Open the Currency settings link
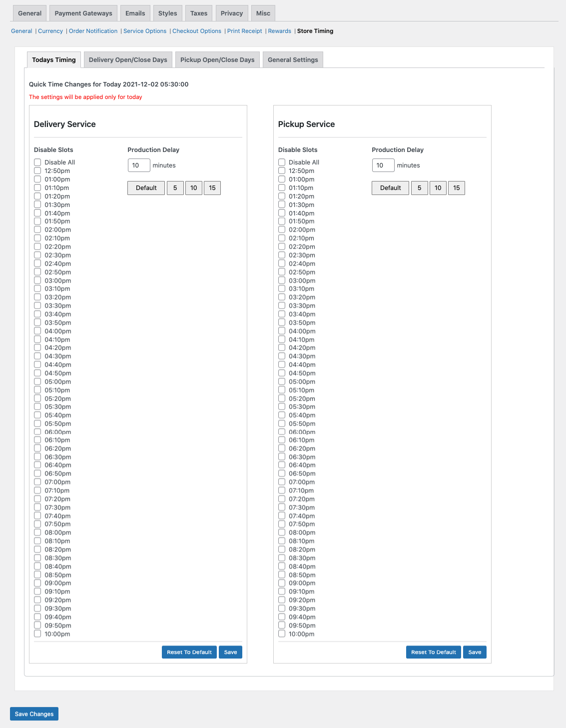The width and height of the screenshot is (566, 728). [50, 31]
